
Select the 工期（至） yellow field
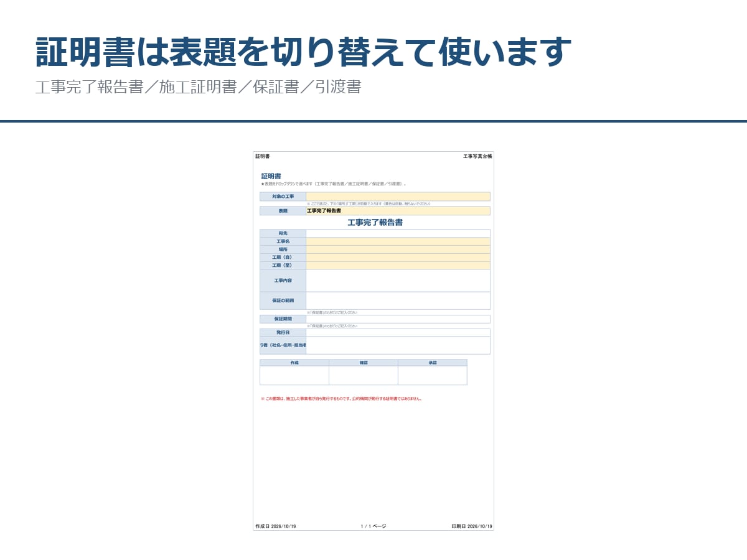coord(398,265)
